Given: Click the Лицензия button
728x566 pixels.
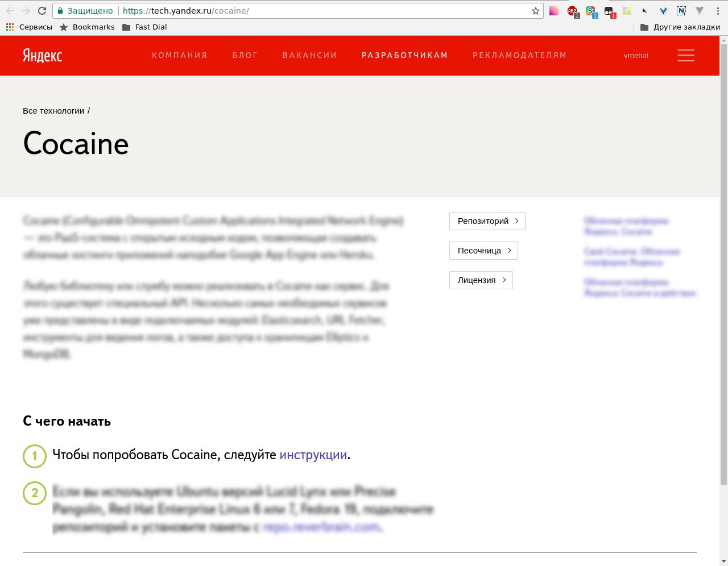Looking at the screenshot, I should click(481, 280).
